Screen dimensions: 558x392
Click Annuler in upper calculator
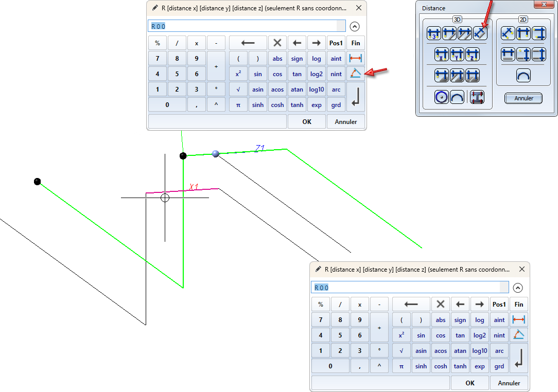point(345,121)
